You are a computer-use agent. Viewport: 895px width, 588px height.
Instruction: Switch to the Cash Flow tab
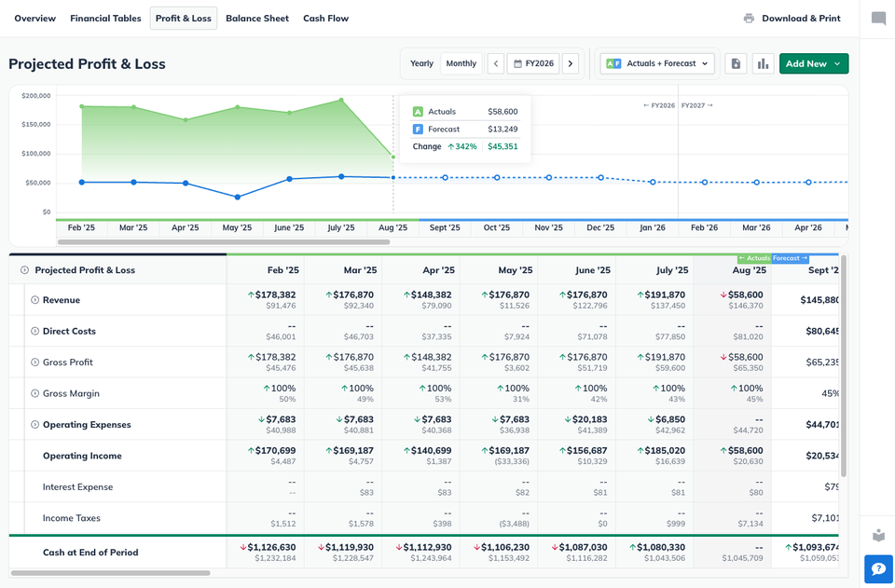point(326,19)
